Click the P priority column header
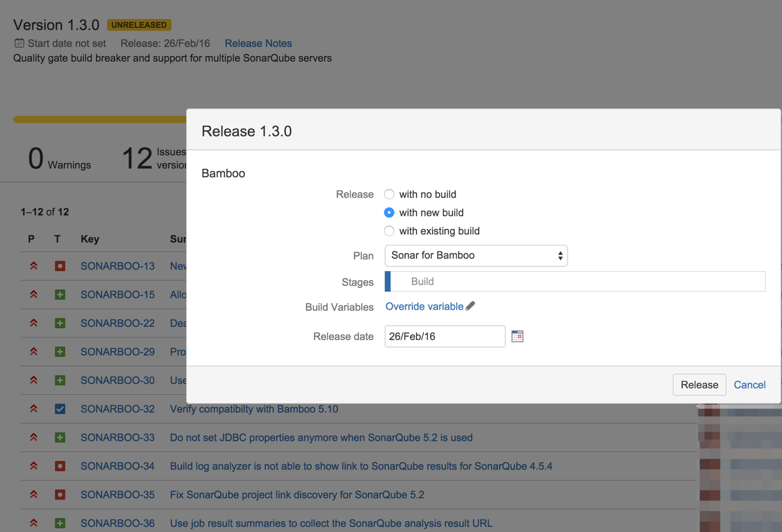Screen dimensions: 782x532 (x=31, y=239)
